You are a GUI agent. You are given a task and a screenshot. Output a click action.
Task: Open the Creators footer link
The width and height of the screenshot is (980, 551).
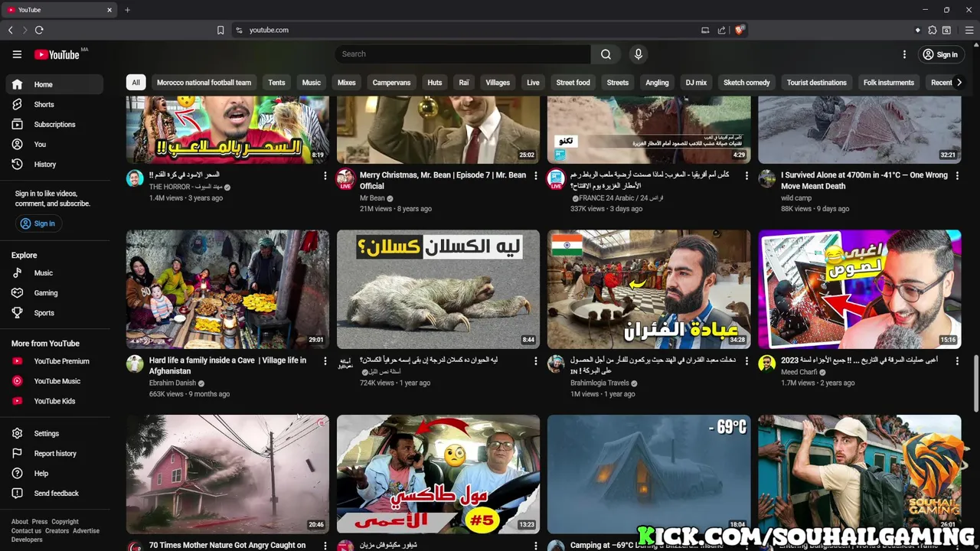coord(57,531)
